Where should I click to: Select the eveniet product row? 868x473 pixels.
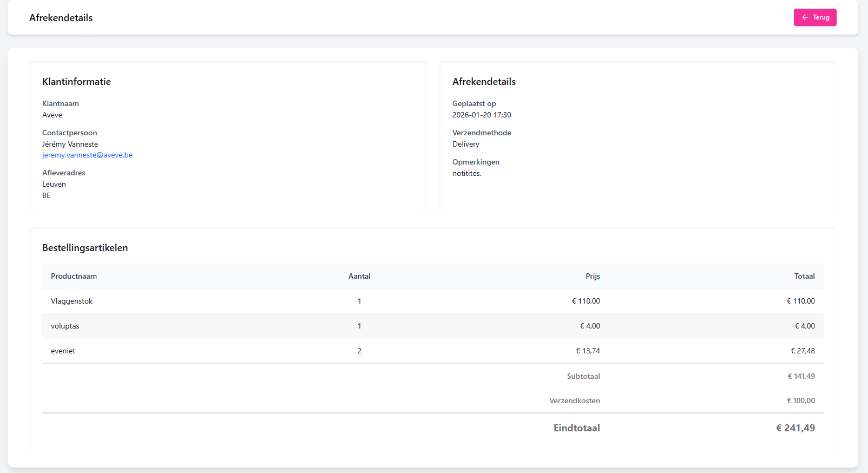(x=63, y=351)
